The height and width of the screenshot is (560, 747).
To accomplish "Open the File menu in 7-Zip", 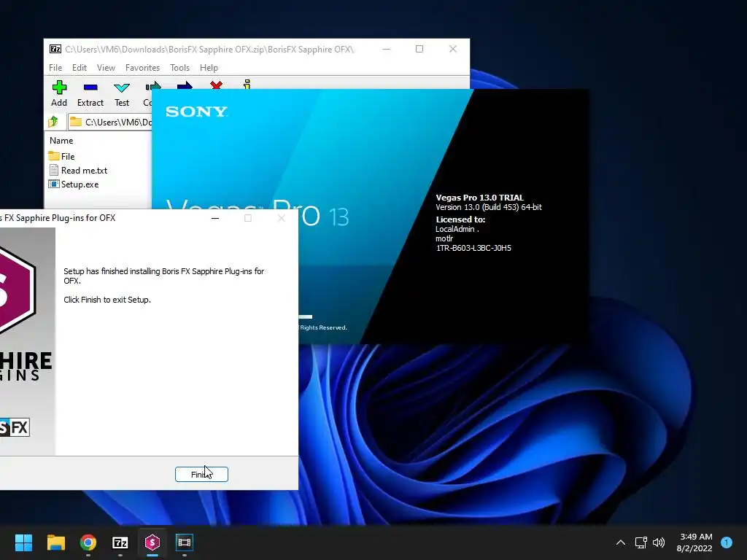I will tap(55, 68).
